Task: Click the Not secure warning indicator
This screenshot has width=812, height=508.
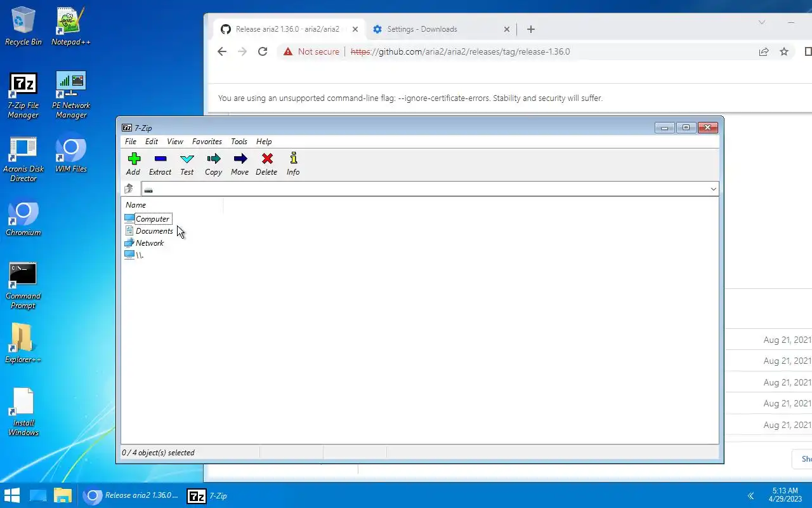Action: pyautogui.click(x=311, y=51)
